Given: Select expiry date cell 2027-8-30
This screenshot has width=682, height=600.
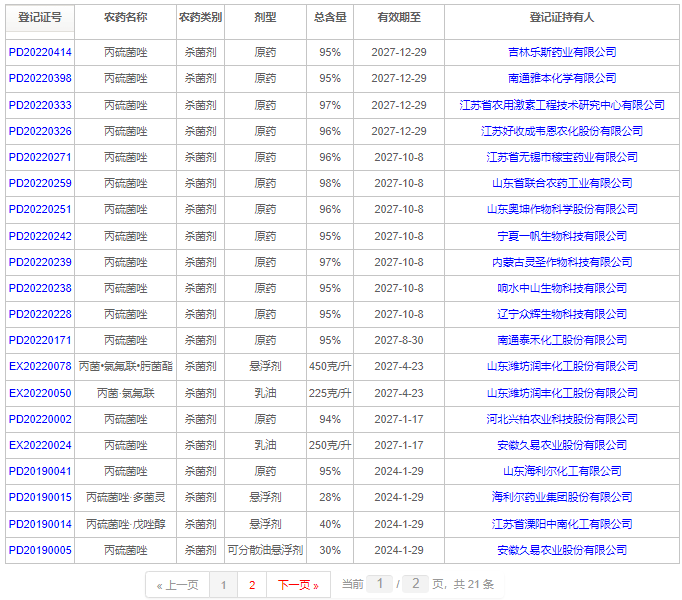Looking at the screenshot, I should pyautogui.click(x=399, y=340).
